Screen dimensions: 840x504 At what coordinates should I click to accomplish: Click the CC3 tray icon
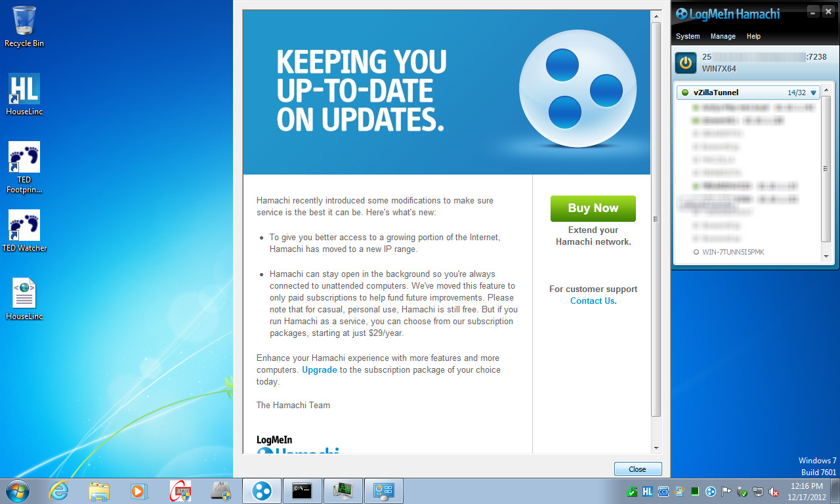[663, 491]
